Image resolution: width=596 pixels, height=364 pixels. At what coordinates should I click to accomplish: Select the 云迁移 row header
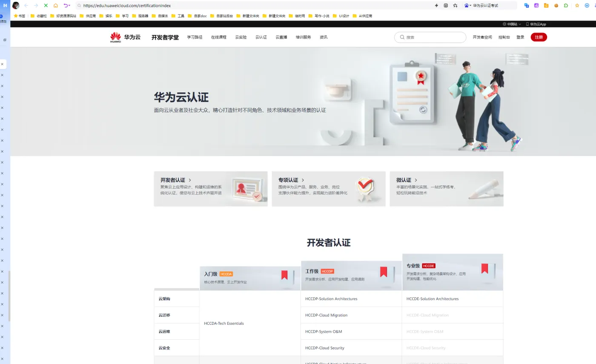tap(164, 315)
